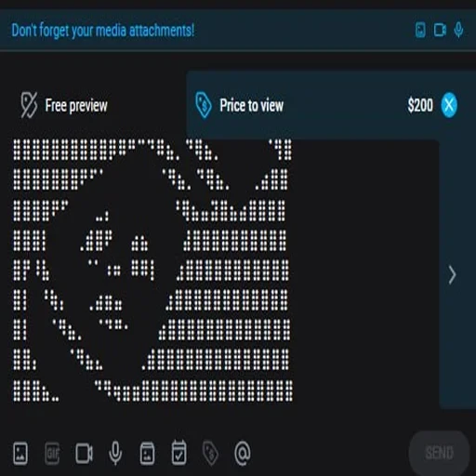The height and width of the screenshot is (476, 476).
Task: Record a voice message with the bottom microphone
Action: point(115,454)
